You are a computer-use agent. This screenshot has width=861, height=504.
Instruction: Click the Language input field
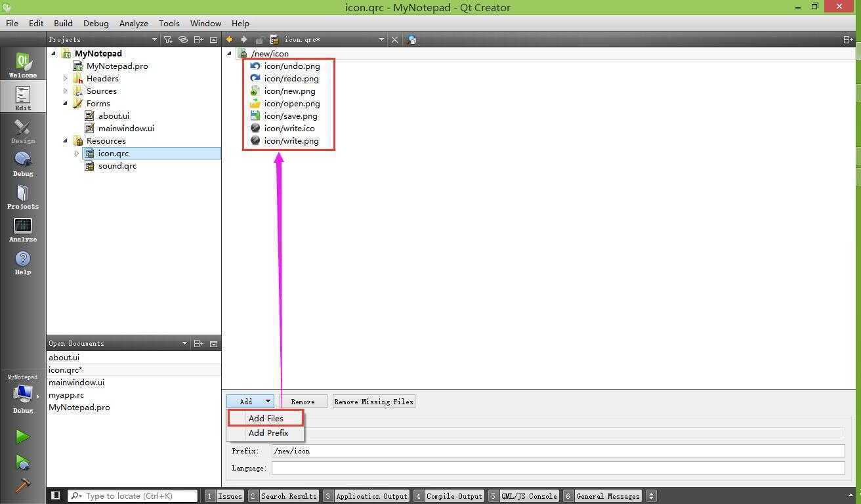click(558, 468)
